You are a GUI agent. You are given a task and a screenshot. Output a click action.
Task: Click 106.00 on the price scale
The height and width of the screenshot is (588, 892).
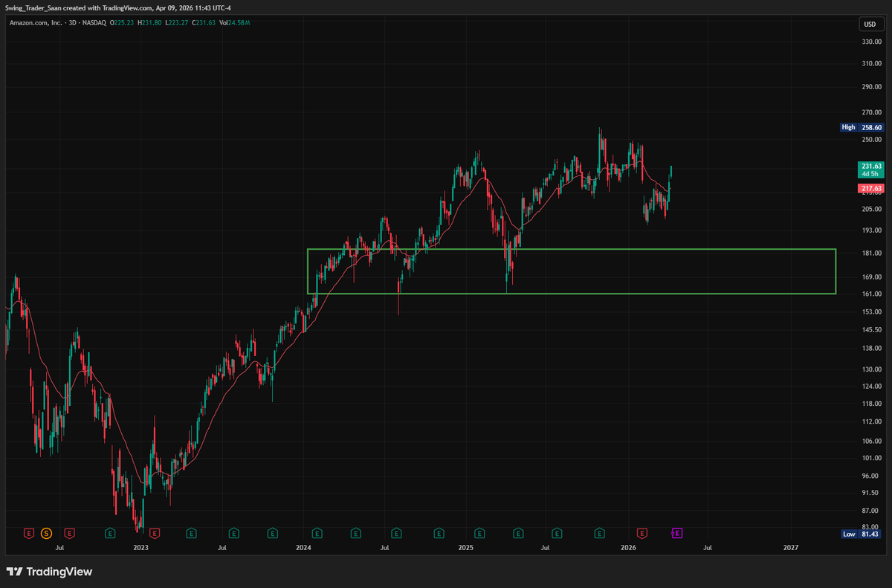(871, 442)
